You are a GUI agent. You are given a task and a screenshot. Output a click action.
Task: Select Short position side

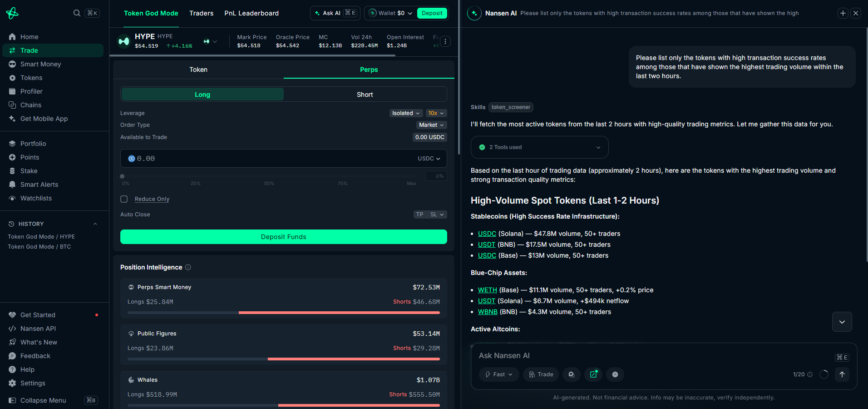(x=365, y=95)
